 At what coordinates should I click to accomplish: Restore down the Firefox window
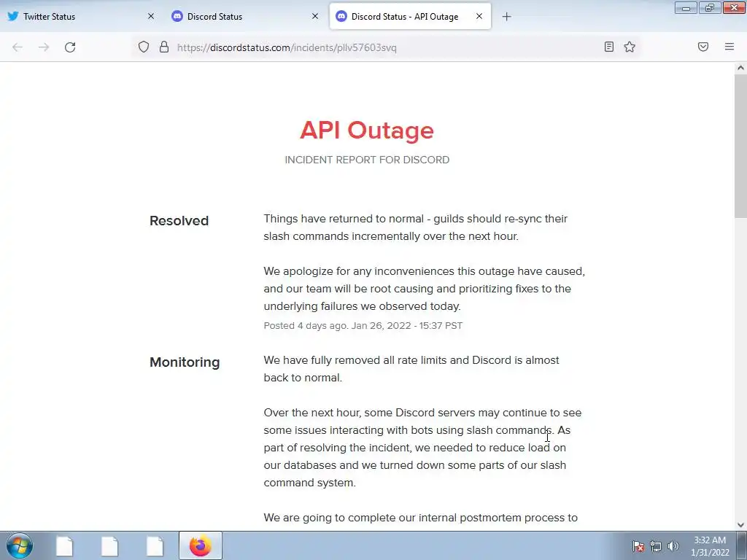point(709,7)
